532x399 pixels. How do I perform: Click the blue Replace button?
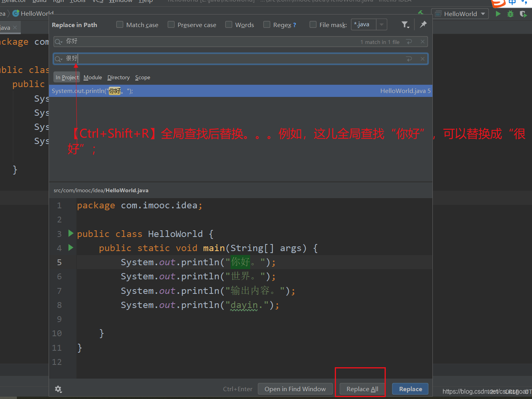[x=410, y=389]
